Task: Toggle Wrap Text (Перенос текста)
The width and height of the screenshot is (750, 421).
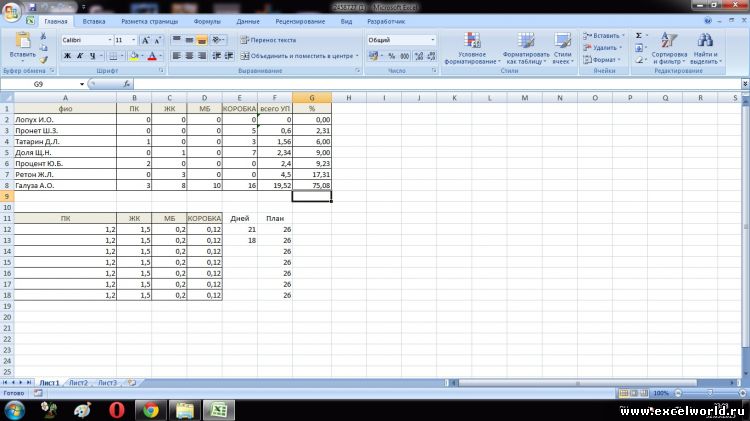Action: pos(268,40)
